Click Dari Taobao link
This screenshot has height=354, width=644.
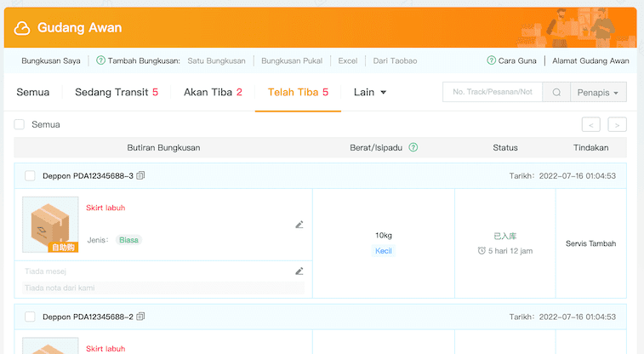click(395, 60)
